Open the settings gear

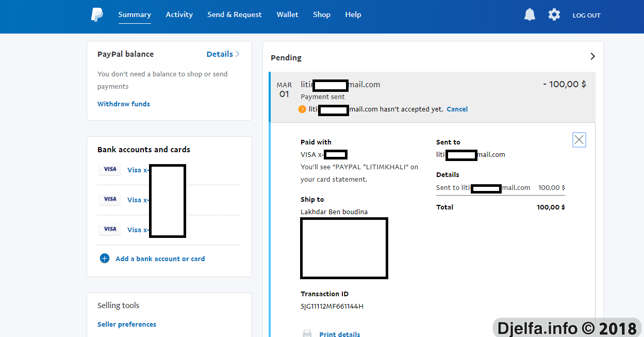tap(554, 14)
